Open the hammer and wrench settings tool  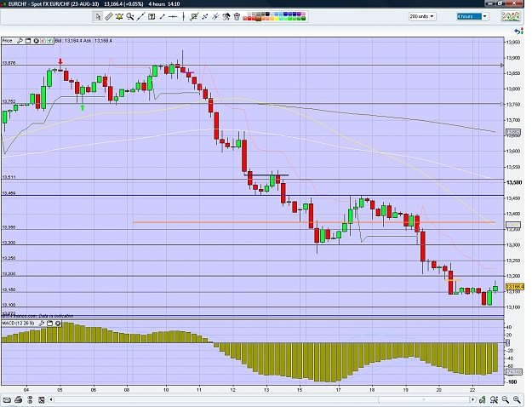(226, 16)
